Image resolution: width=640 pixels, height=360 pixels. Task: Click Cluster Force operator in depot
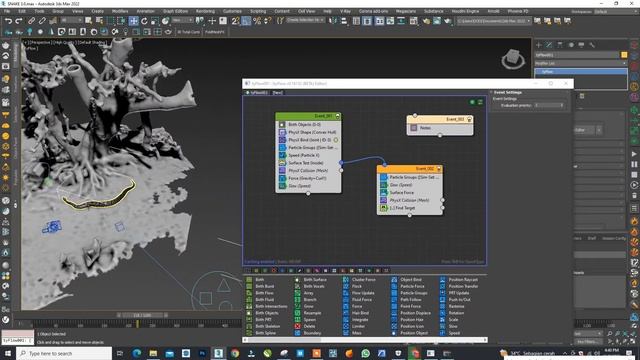click(x=360, y=280)
